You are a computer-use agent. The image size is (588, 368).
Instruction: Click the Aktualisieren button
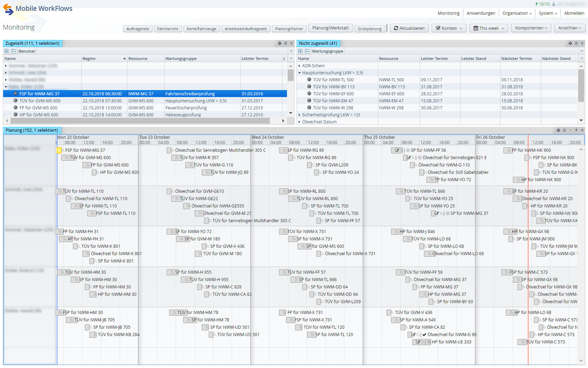click(x=409, y=28)
